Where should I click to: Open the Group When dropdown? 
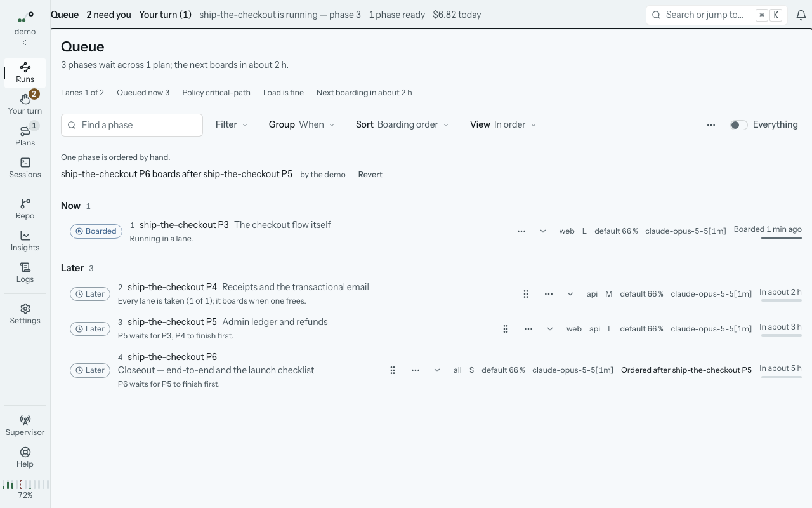pyautogui.click(x=301, y=124)
